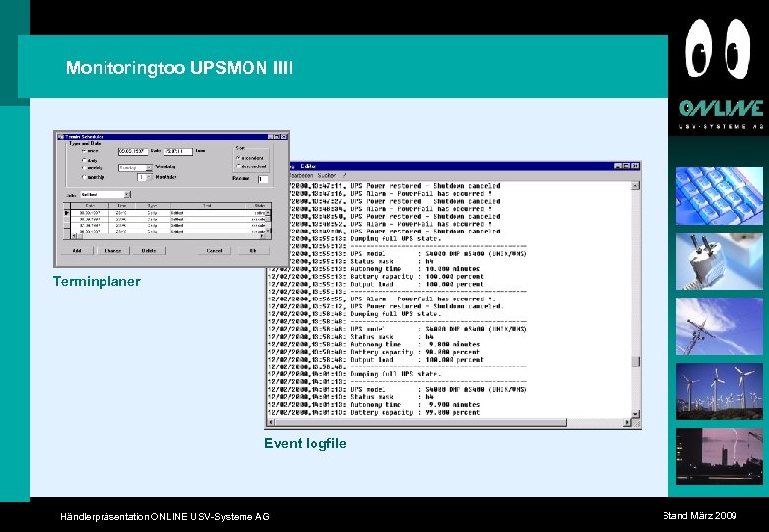Click the Editor vertical scrollbar thumb
Viewport: 769px width, 532px height.
[x=635, y=362]
